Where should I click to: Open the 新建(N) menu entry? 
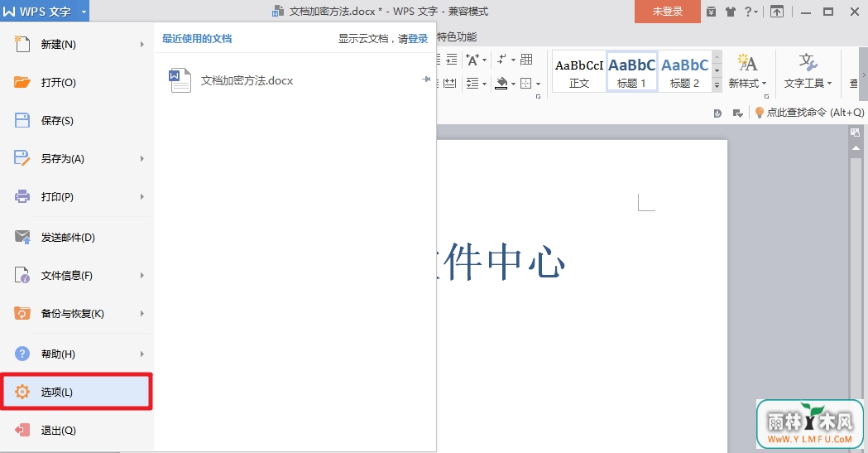point(76,44)
